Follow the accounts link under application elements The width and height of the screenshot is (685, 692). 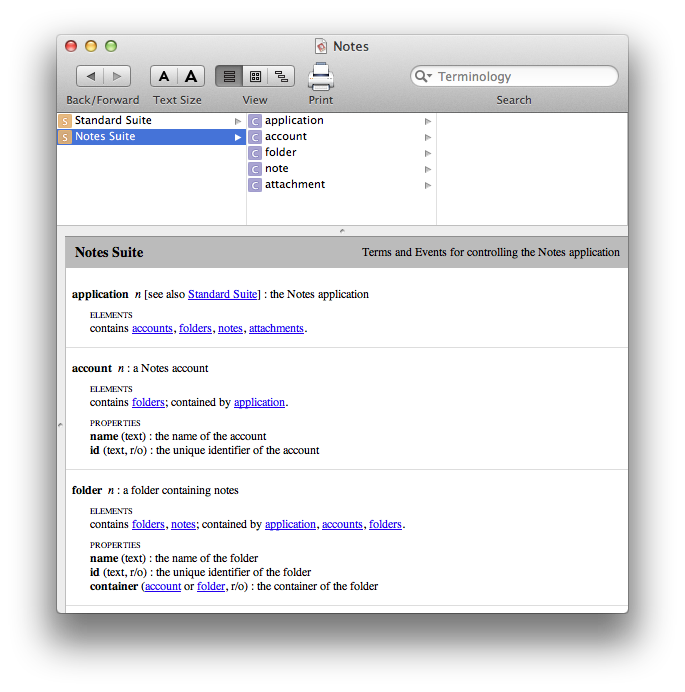152,328
